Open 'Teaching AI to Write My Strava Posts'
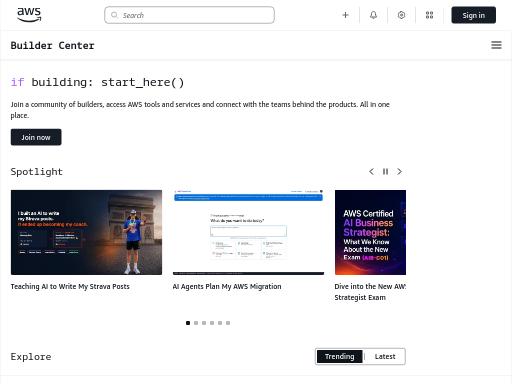 click(70, 286)
